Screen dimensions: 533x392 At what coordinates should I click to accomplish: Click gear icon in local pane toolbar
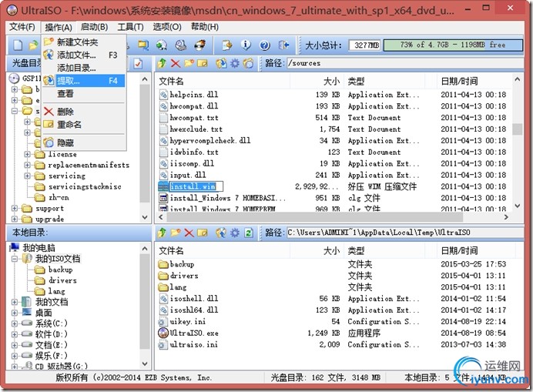click(235, 233)
